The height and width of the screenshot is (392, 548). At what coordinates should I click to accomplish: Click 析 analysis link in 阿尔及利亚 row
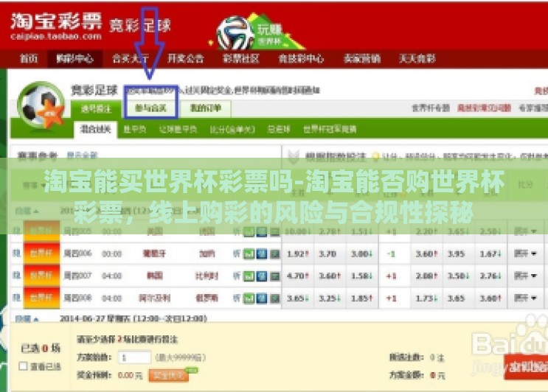tap(236, 298)
